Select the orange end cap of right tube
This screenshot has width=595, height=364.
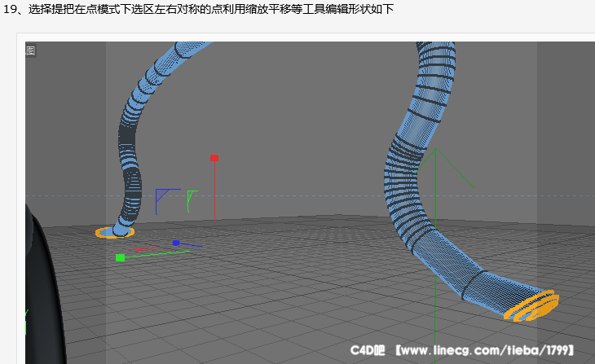[x=532, y=305]
